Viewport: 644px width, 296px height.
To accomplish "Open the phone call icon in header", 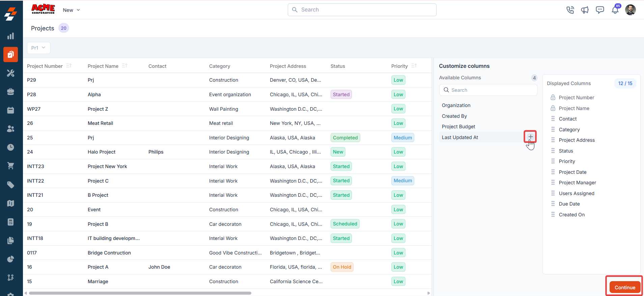I will click(x=570, y=10).
